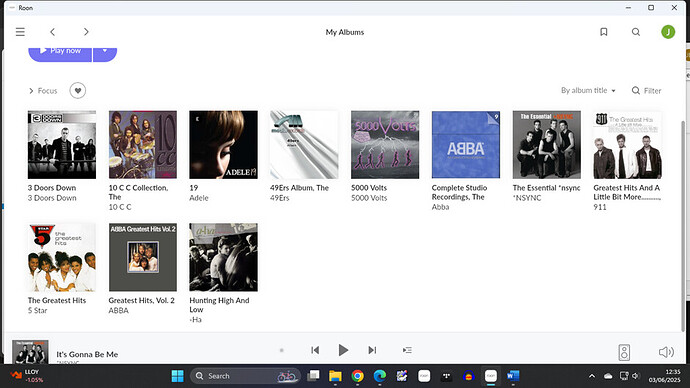Viewport: 690px width, 388px height.
Task: Go back with the left arrow
Action: 52,32
